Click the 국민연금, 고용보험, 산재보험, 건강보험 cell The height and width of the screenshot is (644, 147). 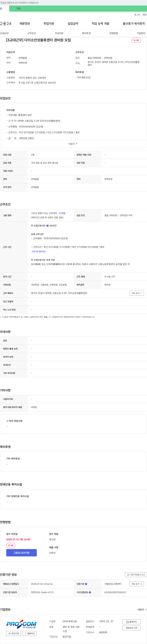coord(49,285)
